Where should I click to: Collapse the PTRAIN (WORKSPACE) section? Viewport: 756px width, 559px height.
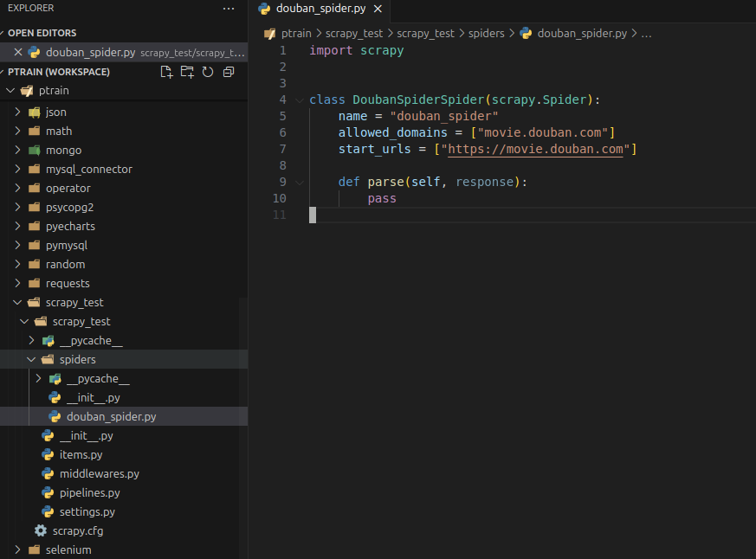pos(58,72)
